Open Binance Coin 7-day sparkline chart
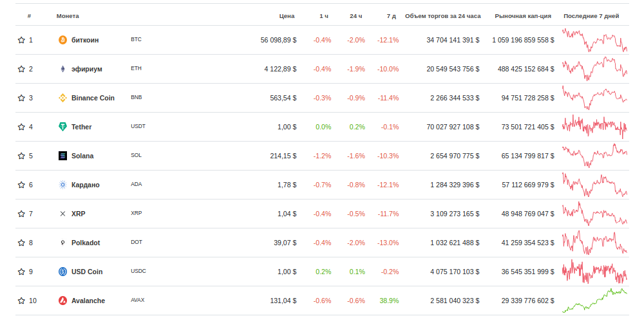 (x=594, y=98)
